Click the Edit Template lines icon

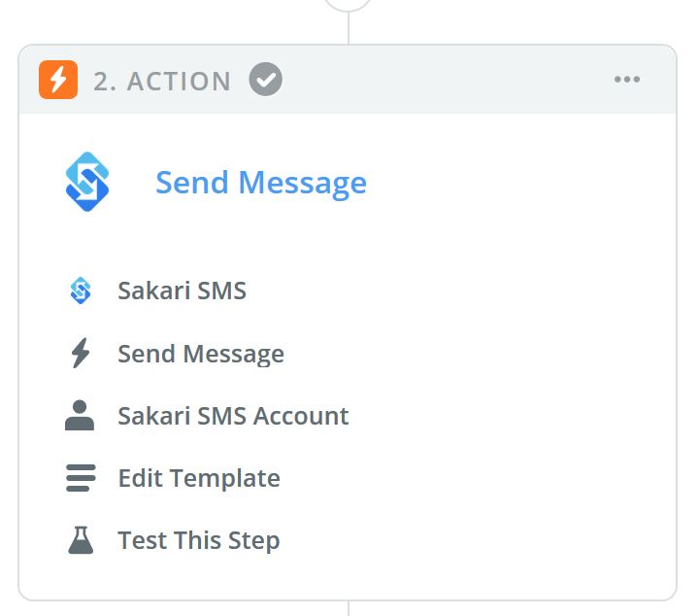point(81,477)
